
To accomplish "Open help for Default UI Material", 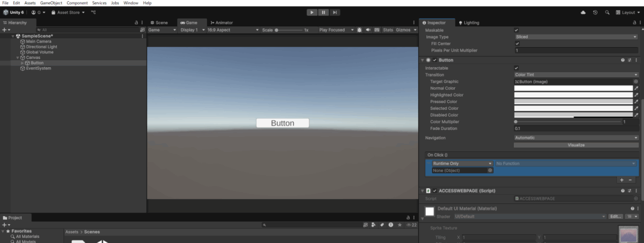I will click(632, 208).
